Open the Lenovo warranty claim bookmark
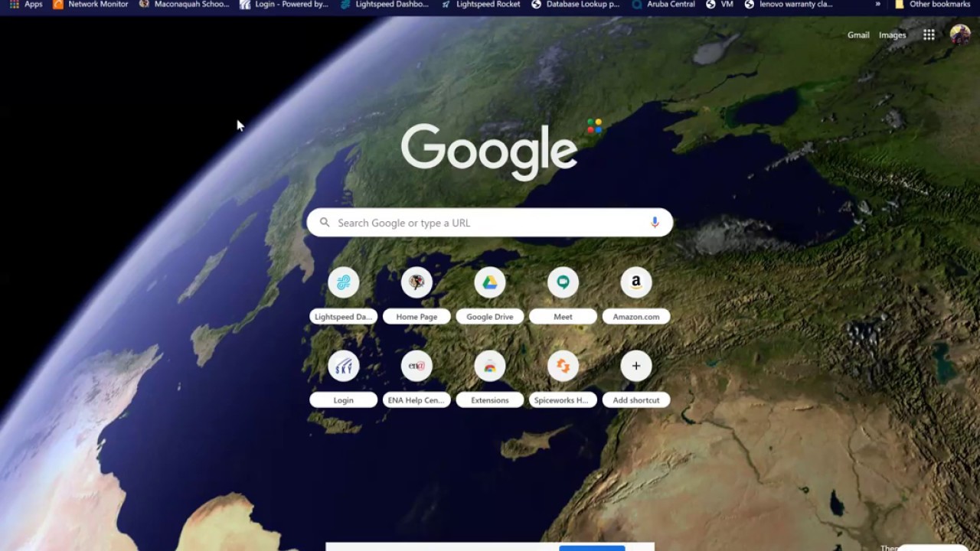The width and height of the screenshot is (980, 551). 789,5
